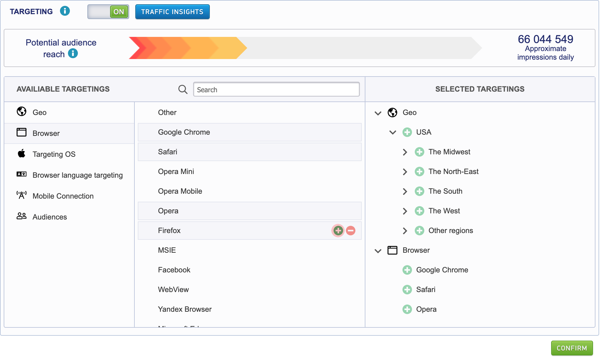Collapse the USA tree node
Image resolution: width=601 pixels, height=364 pixels.
(392, 133)
